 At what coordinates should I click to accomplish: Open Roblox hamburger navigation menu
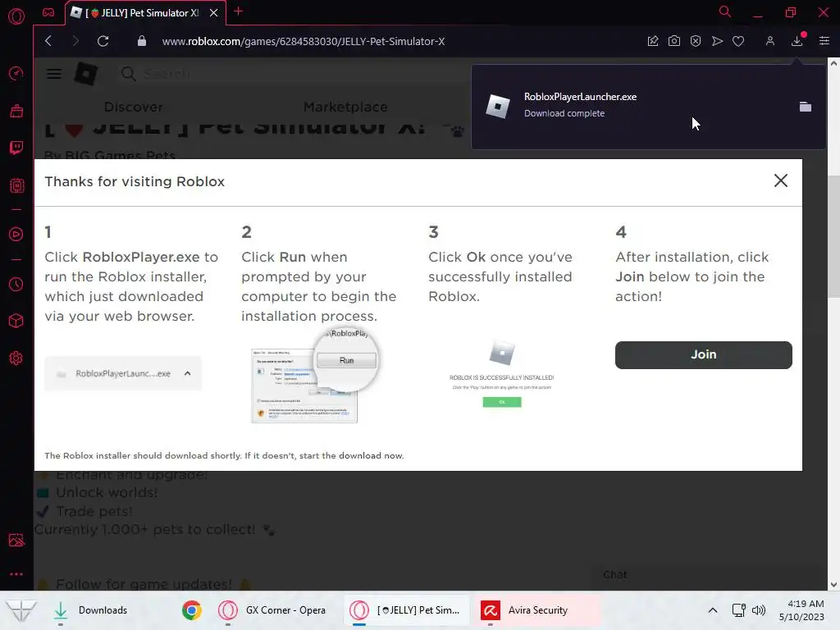tap(53, 73)
